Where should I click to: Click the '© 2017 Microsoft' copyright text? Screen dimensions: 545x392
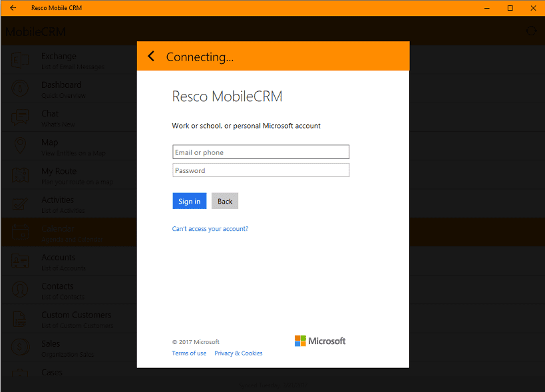pos(196,342)
